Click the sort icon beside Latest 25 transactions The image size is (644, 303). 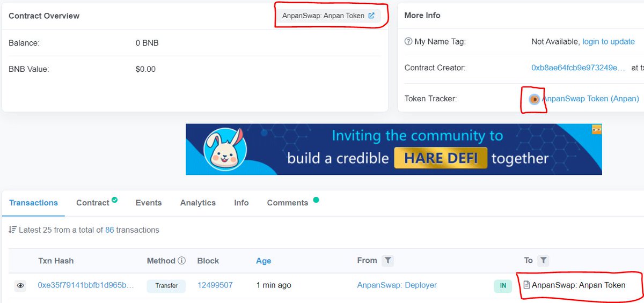point(13,230)
